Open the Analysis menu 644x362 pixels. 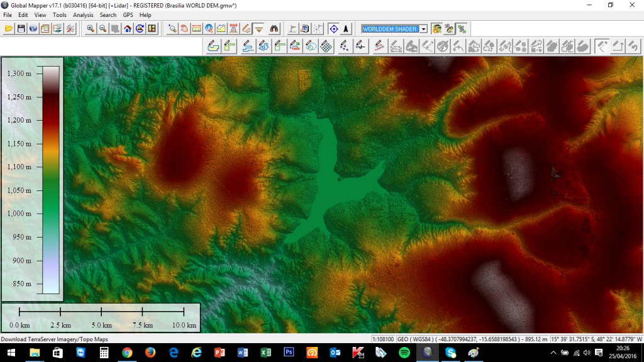[x=83, y=14]
